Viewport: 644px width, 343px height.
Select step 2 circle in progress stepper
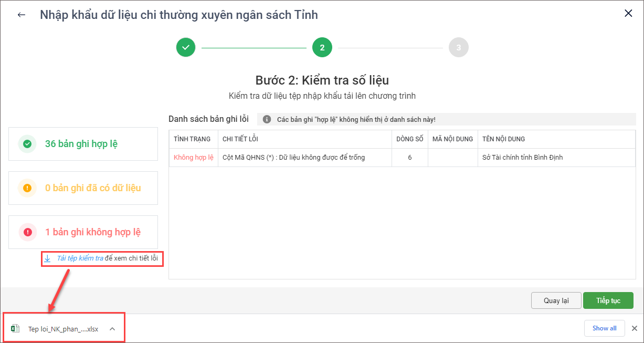(322, 47)
